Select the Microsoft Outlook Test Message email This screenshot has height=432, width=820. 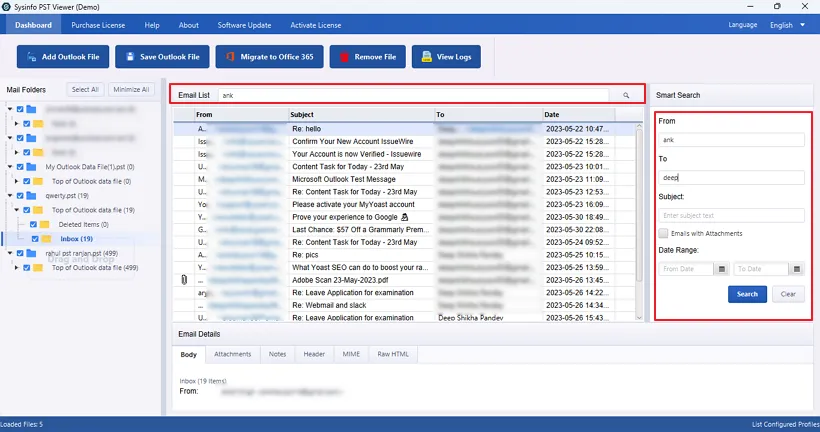[x=404, y=179]
